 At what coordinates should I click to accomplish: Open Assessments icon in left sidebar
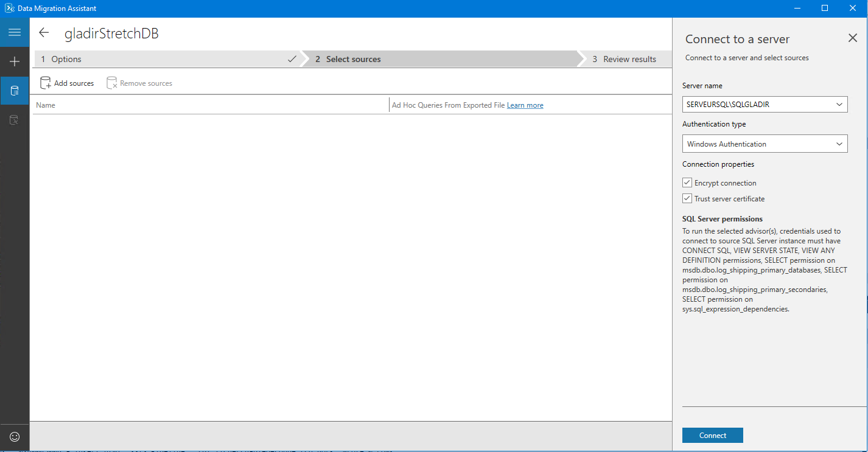tap(15, 91)
